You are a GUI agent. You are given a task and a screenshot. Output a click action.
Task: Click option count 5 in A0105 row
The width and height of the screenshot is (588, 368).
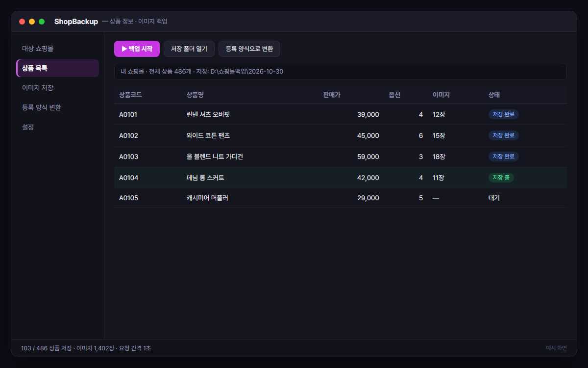421,198
